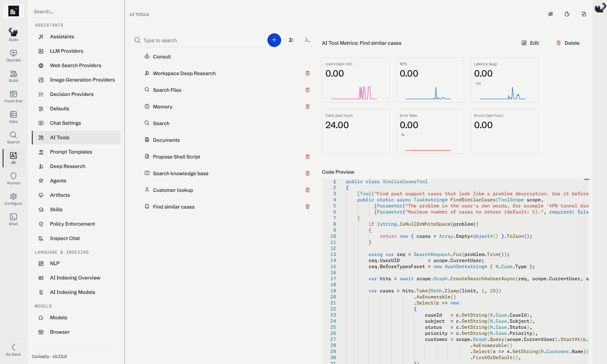Open Front-End section
This screenshot has height=364, width=607.
13,96
